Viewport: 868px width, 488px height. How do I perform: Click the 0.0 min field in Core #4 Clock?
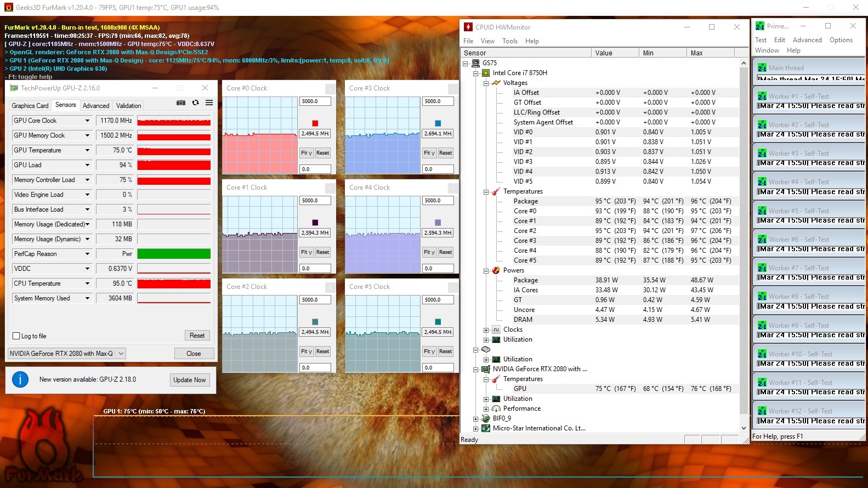coord(438,269)
